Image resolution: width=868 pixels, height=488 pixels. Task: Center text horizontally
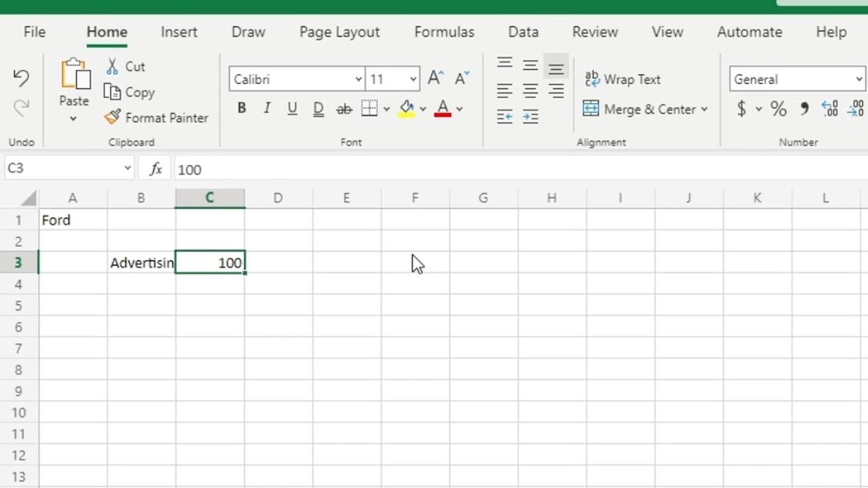click(531, 91)
